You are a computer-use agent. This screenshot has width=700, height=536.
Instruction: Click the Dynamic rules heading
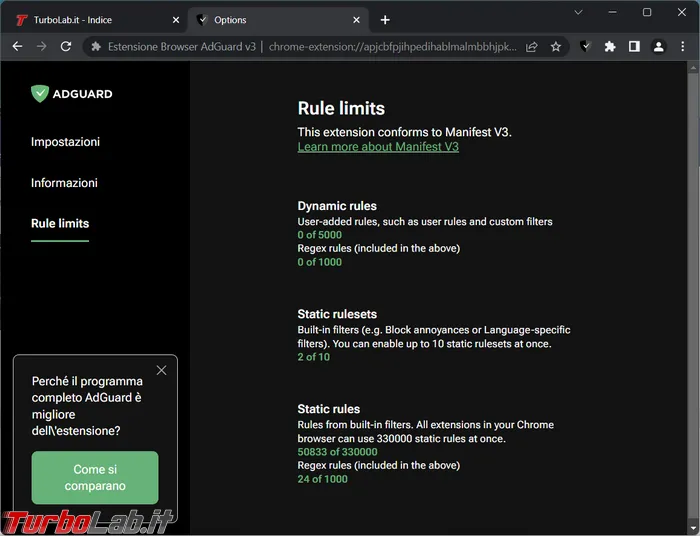(x=337, y=206)
